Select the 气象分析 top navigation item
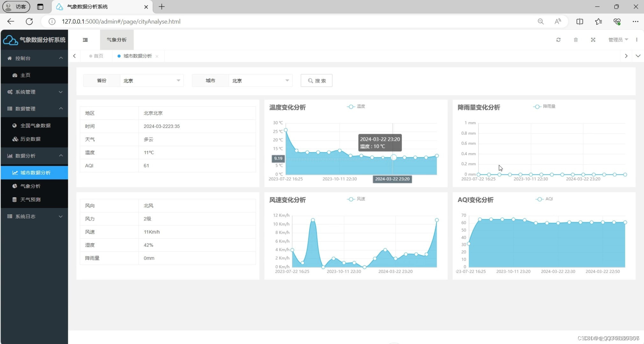The width and height of the screenshot is (644, 344). coord(117,40)
